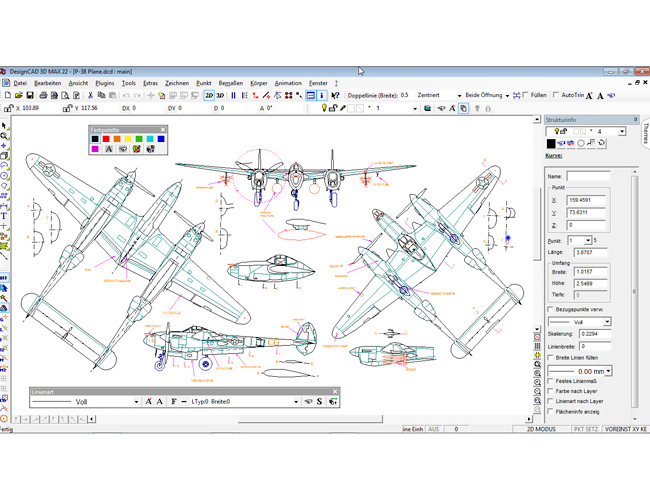This screenshot has height=500, width=650.
Task: Open the Bearbeiten menu
Action: pos(48,83)
